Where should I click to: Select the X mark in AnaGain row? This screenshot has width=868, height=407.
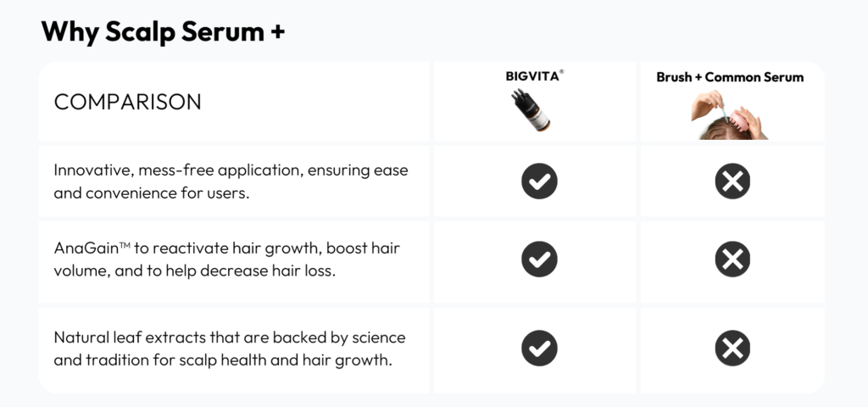[x=732, y=259]
